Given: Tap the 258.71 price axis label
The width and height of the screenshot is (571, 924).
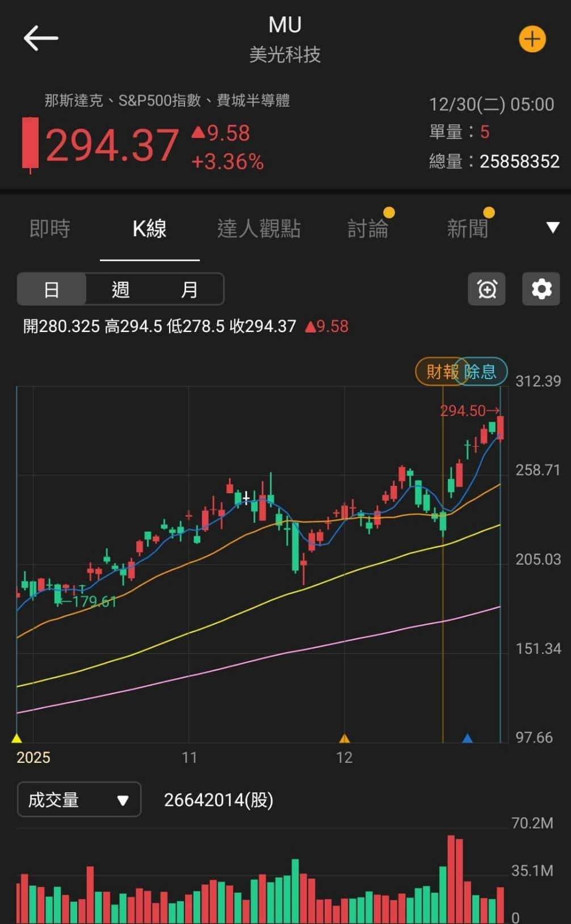Looking at the screenshot, I should (538, 470).
